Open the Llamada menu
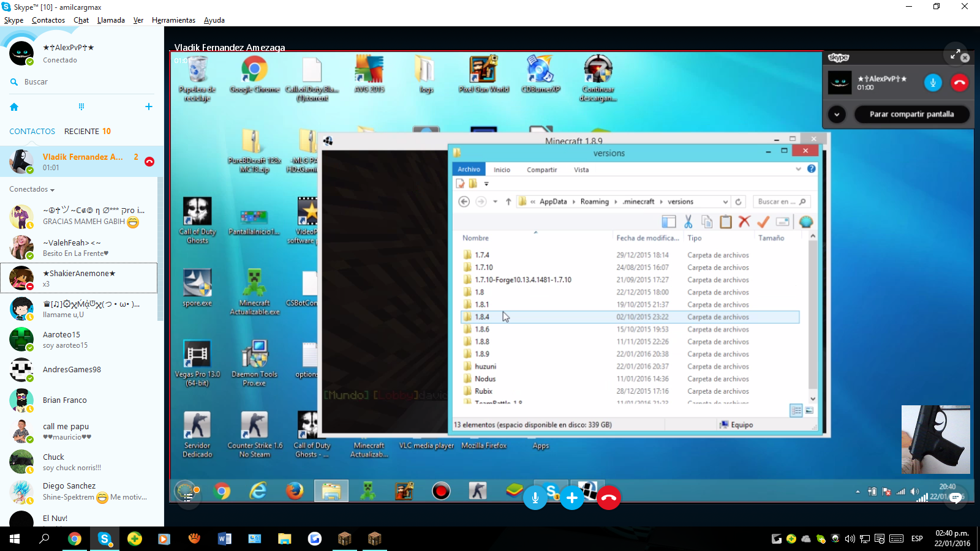Screen dimensions: 980x551 111,20
